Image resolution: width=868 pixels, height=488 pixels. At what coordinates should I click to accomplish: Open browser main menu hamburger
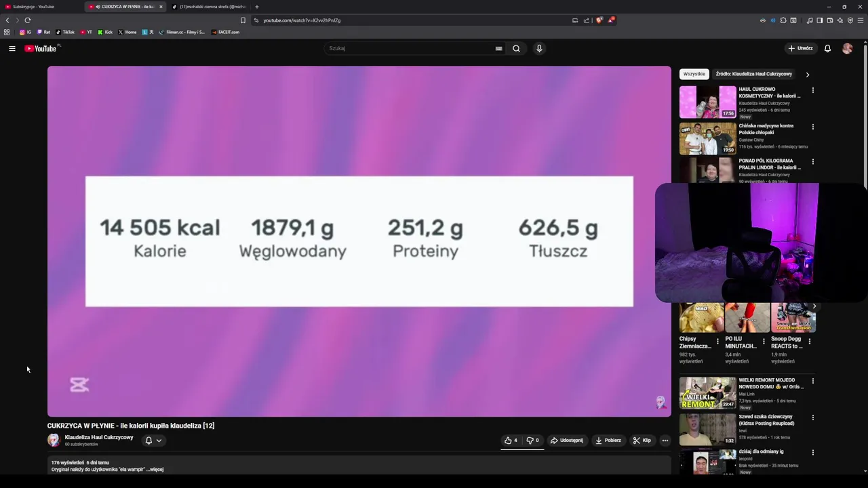(x=861, y=20)
